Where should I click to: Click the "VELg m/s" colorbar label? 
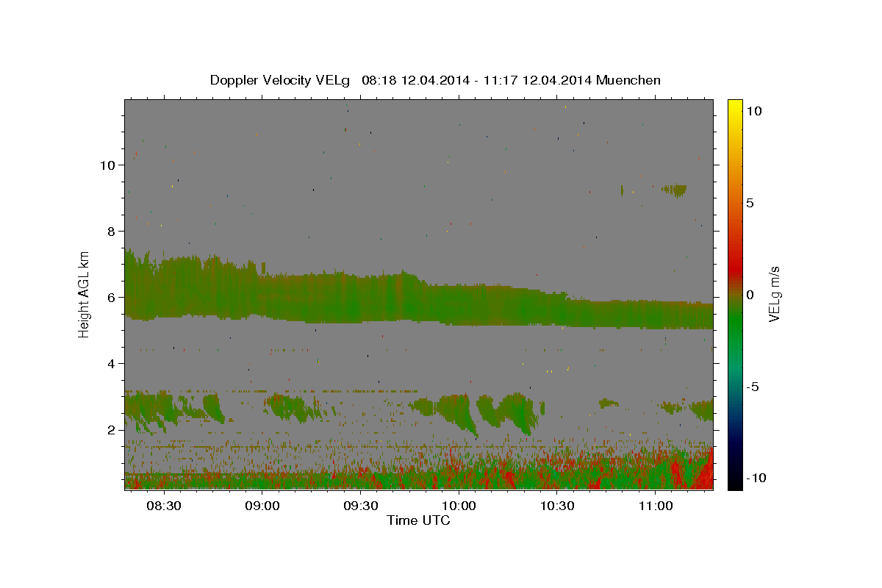[774, 294]
